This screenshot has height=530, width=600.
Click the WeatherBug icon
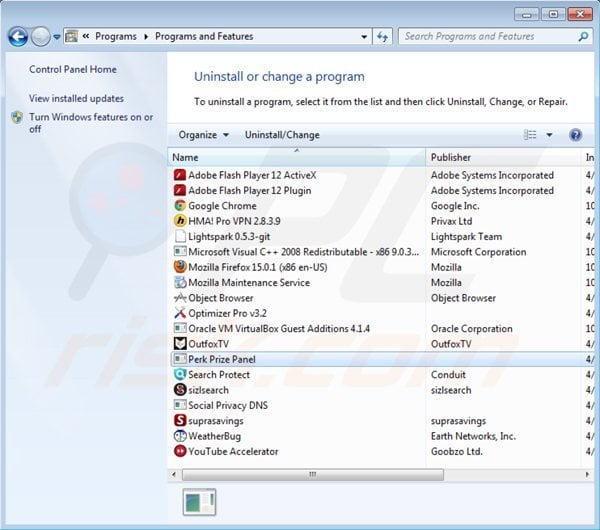[x=180, y=435]
